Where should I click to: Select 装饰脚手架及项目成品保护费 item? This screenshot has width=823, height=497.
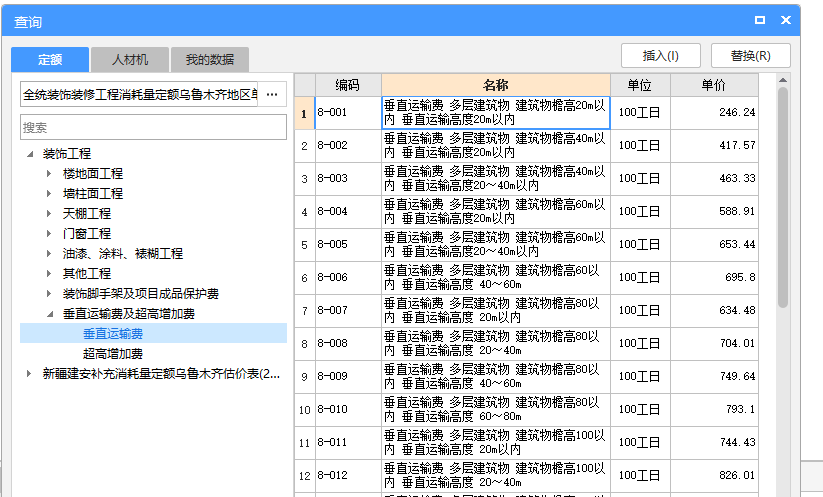pos(141,293)
